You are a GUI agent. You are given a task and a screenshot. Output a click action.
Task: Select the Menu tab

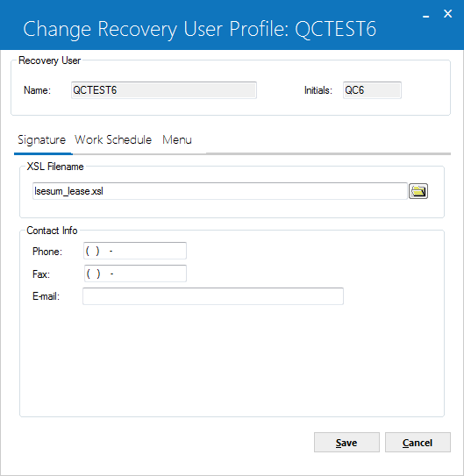[177, 140]
